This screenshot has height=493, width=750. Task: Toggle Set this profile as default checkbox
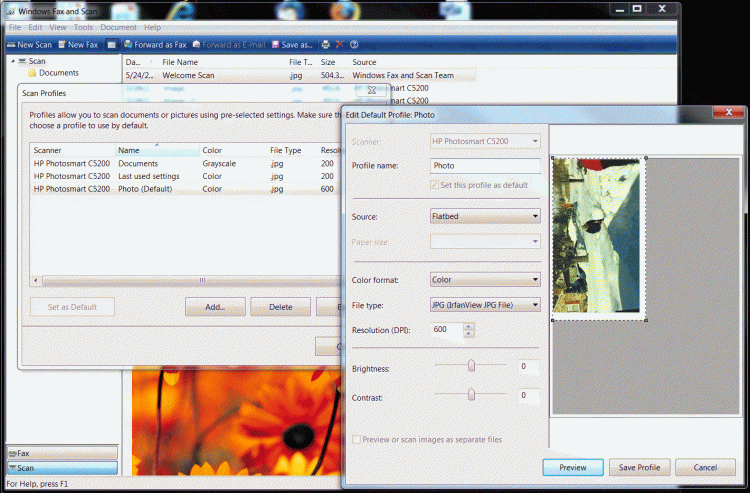pyautogui.click(x=434, y=185)
